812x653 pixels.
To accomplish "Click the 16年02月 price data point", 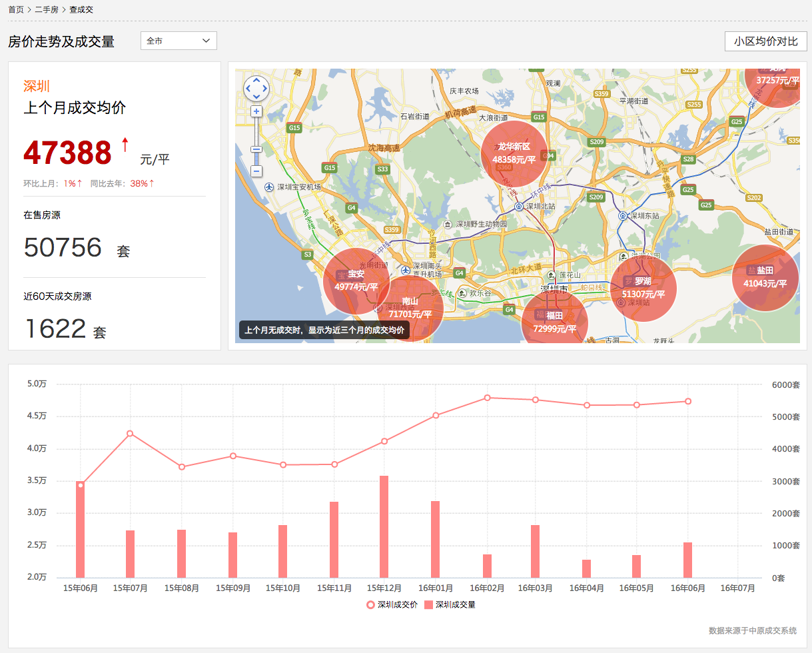I will [x=487, y=398].
